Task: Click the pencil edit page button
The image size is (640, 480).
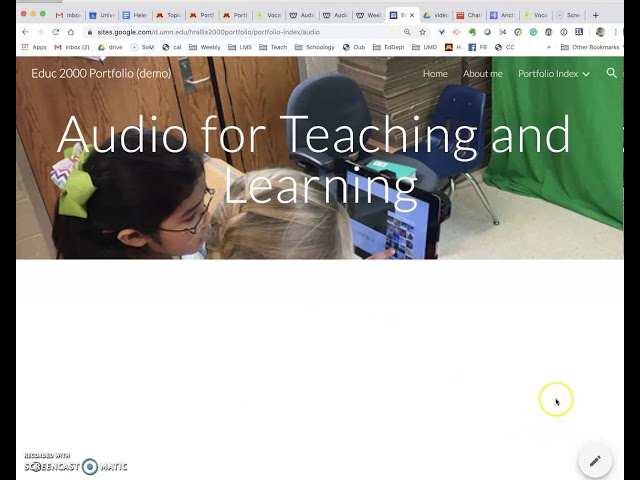Action: (595, 461)
